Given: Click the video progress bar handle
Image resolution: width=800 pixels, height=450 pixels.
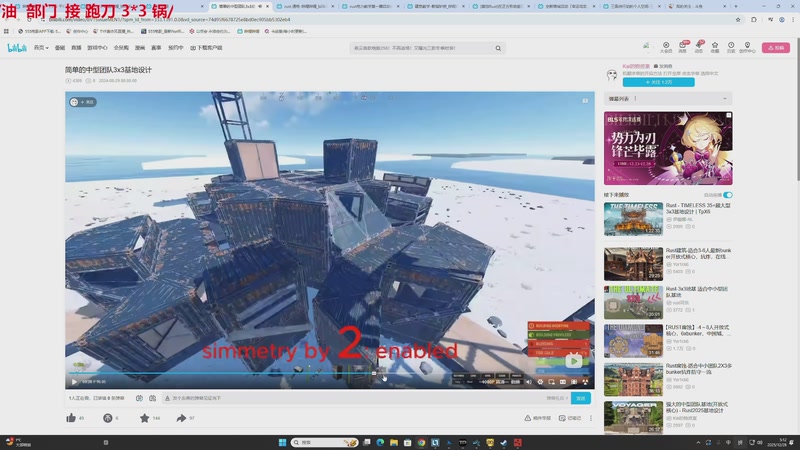Looking at the screenshot, I should (x=374, y=373).
